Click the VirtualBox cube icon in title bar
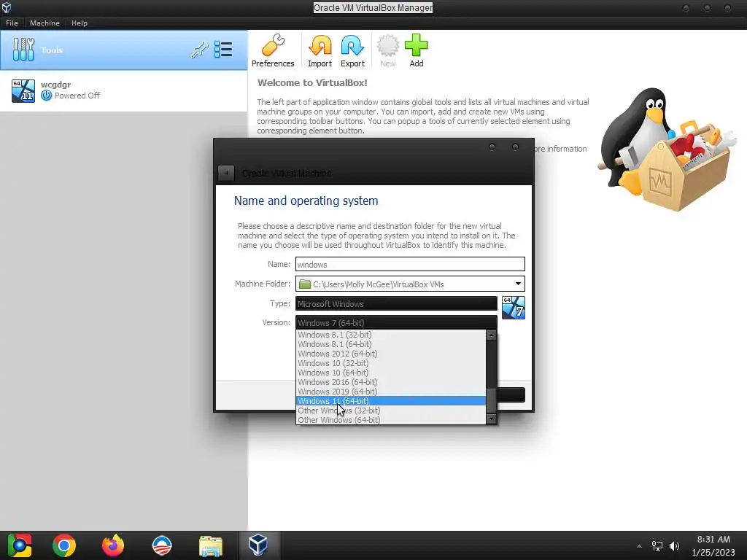The width and height of the screenshot is (747, 560). coord(7,7)
